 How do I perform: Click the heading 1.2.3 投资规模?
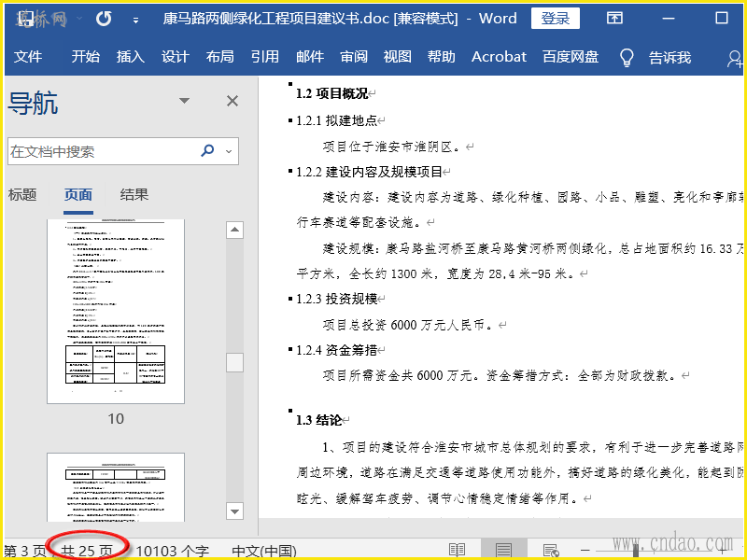coord(336,299)
